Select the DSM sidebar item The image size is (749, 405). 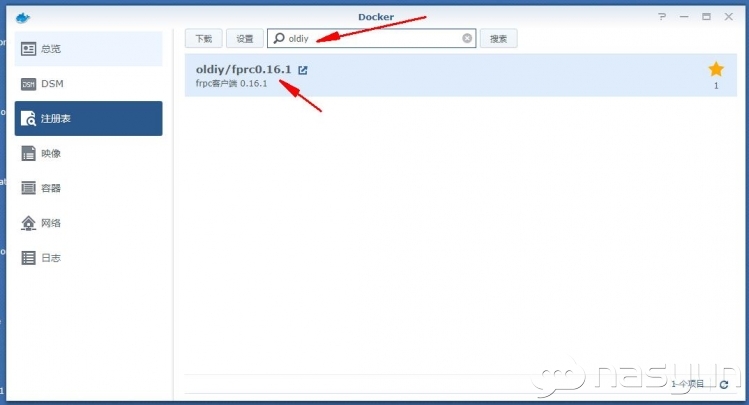88,84
